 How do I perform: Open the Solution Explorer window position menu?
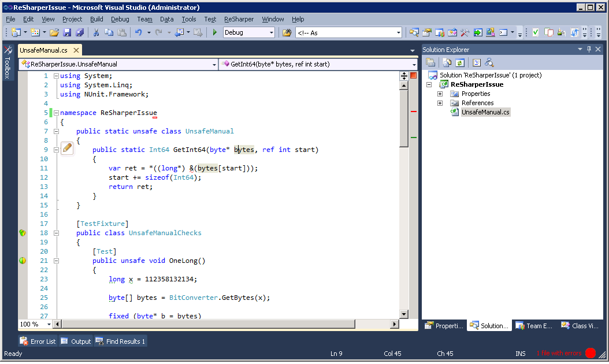click(580, 49)
